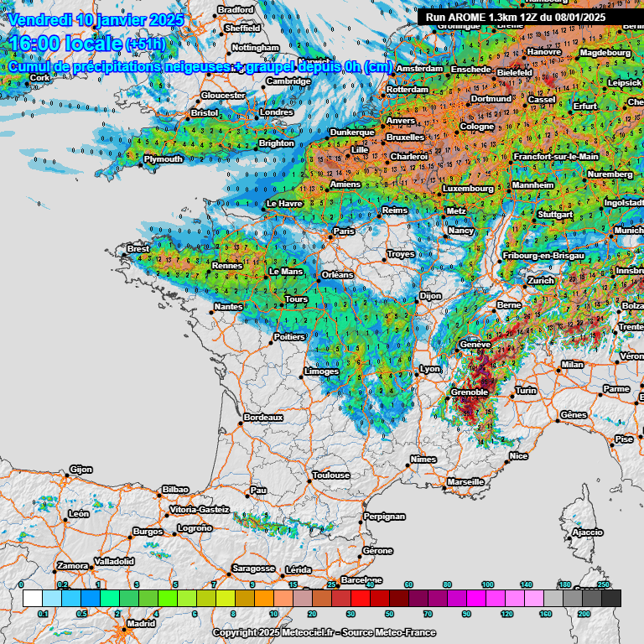Click the Gijon city label

tap(80, 469)
